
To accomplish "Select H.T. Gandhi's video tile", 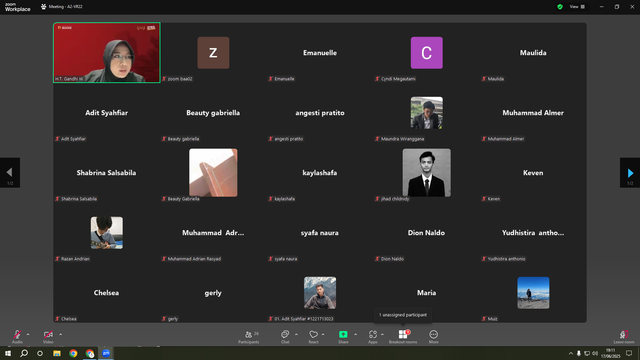I will tap(107, 53).
